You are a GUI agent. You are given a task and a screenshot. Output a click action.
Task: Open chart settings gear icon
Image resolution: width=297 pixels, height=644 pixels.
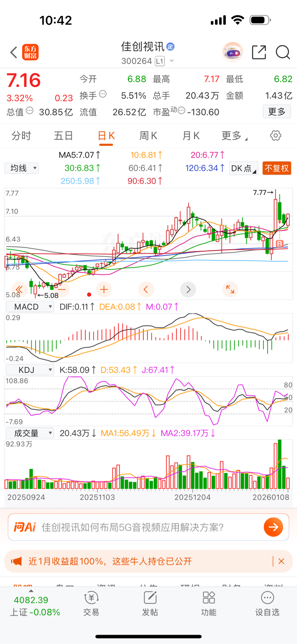coord(275,136)
